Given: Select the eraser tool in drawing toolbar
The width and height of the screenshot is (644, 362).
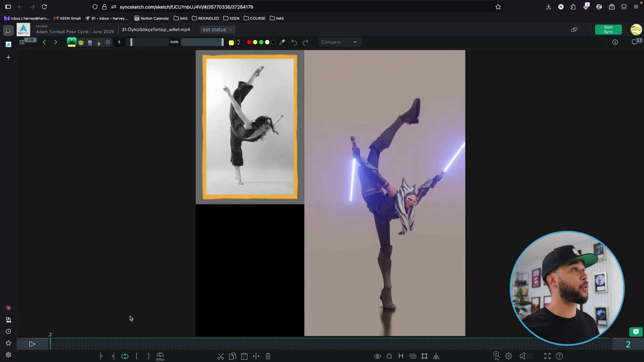Looking at the screenshot, I should coord(90,42).
